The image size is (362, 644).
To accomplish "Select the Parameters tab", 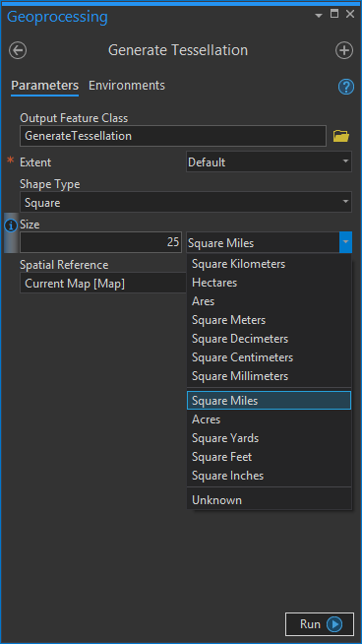I will (x=44, y=86).
